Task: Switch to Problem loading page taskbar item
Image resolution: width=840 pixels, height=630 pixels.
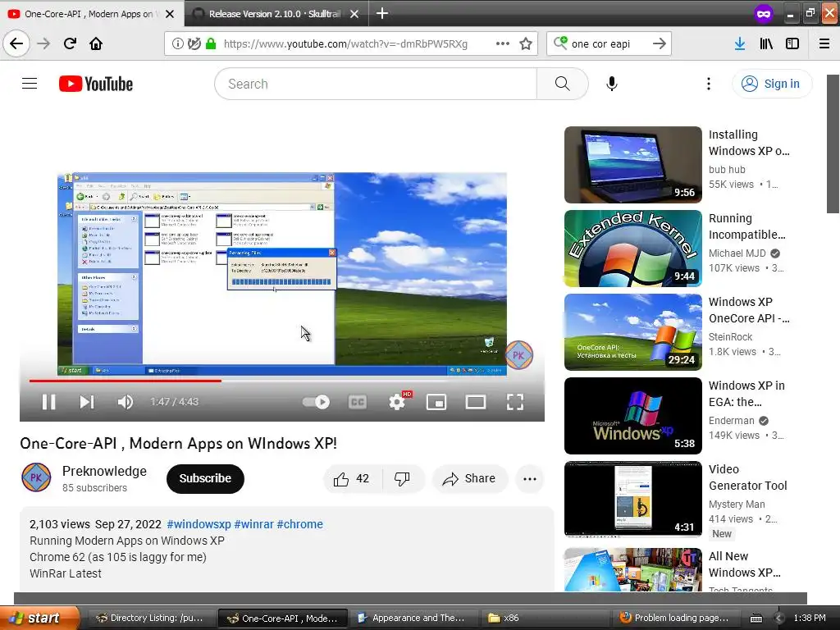Action: [x=674, y=618]
